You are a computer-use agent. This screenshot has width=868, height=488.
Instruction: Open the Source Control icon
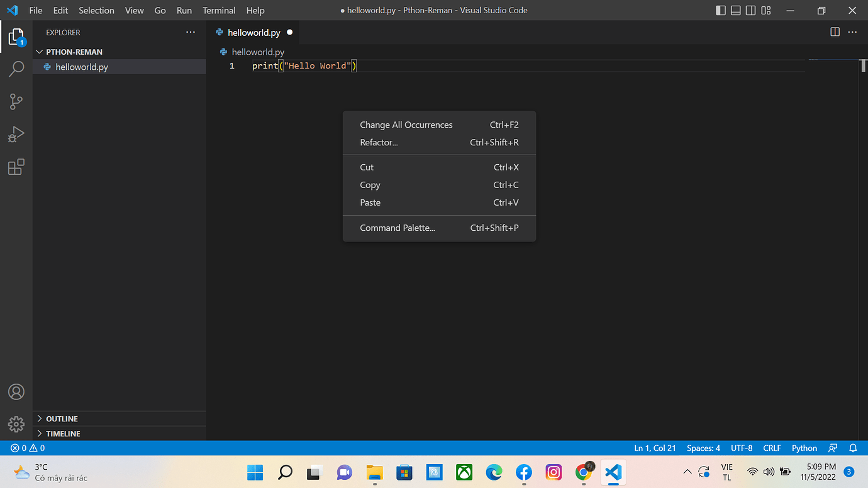click(x=16, y=101)
